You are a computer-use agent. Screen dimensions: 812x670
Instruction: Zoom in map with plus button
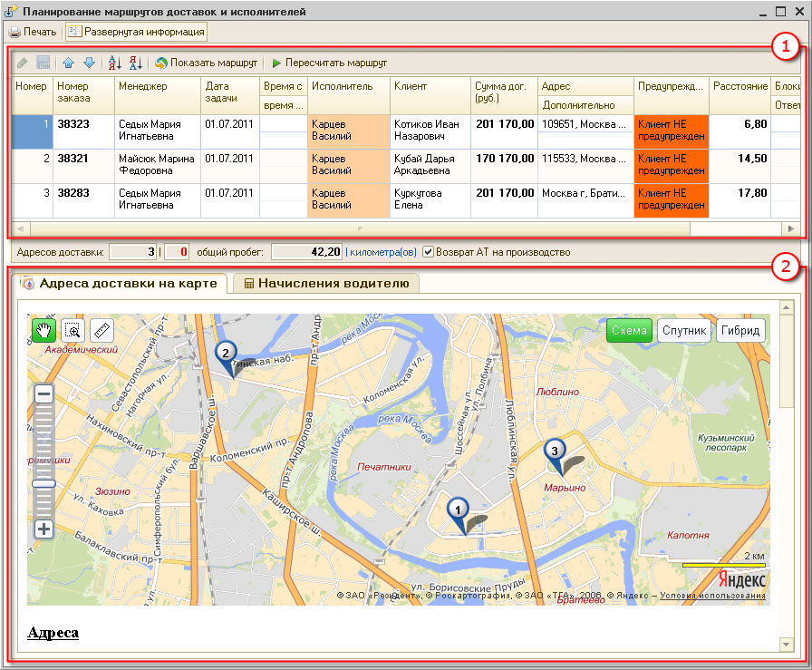tap(43, 529)
